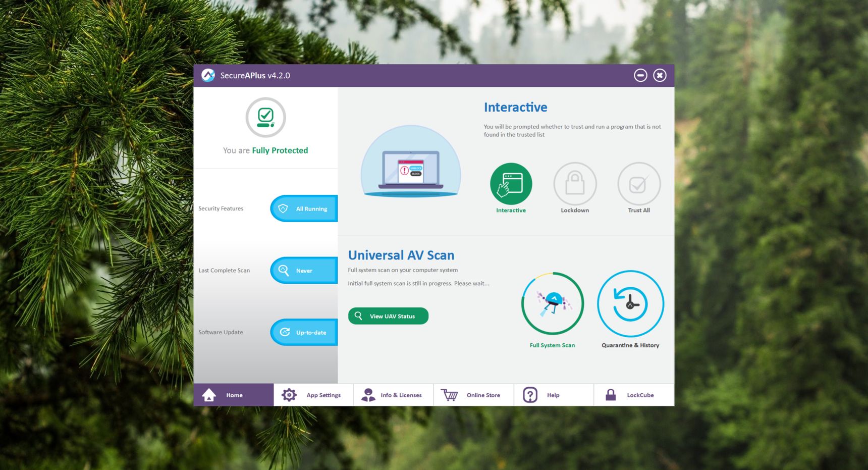Open the All Running security features button
Viewport: 868px width, 470px height.
304,208
